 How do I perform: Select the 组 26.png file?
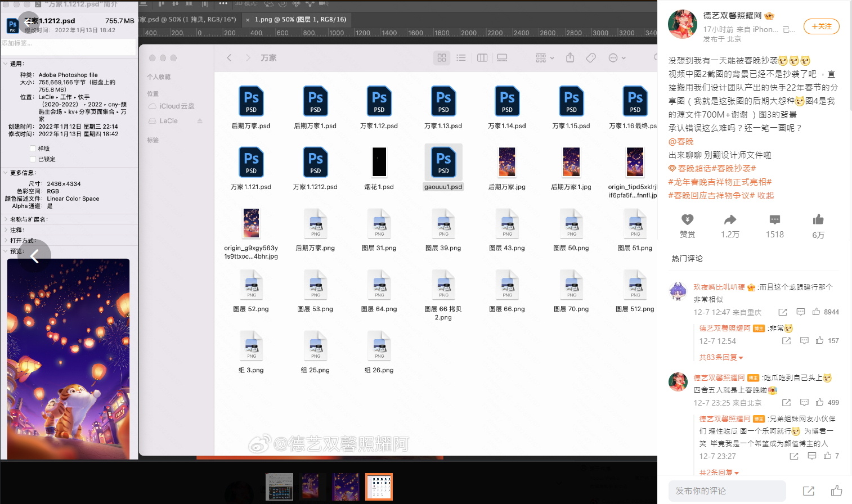[x=379, y=352]
